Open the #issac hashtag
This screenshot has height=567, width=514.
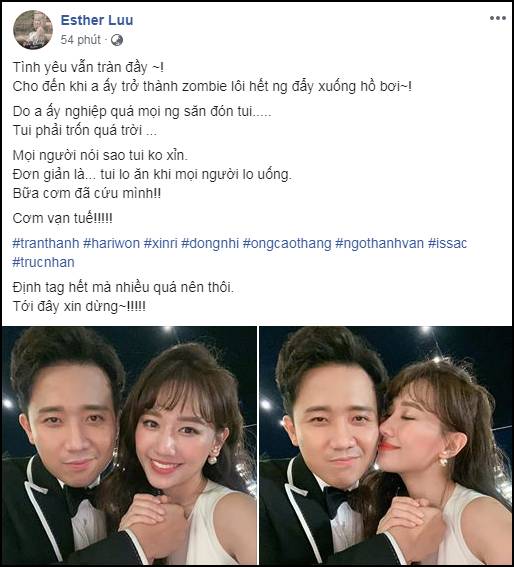[x=447, y=243]
